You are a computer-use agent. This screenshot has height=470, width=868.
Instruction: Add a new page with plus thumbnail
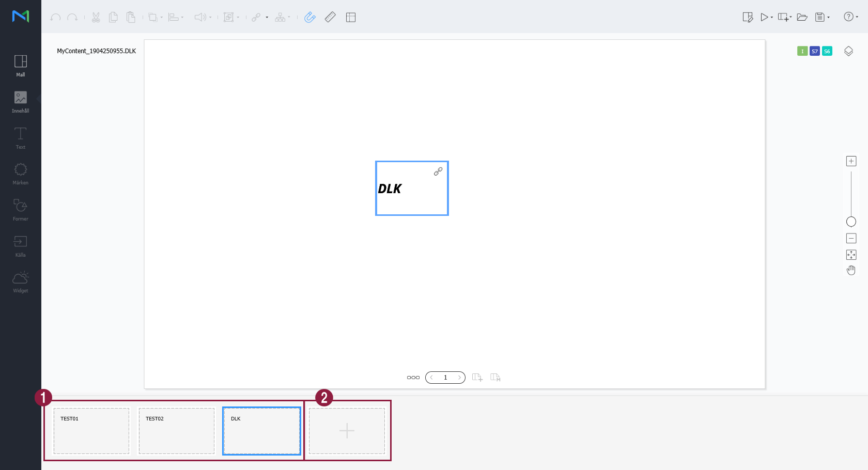click(x=347, y=431)
